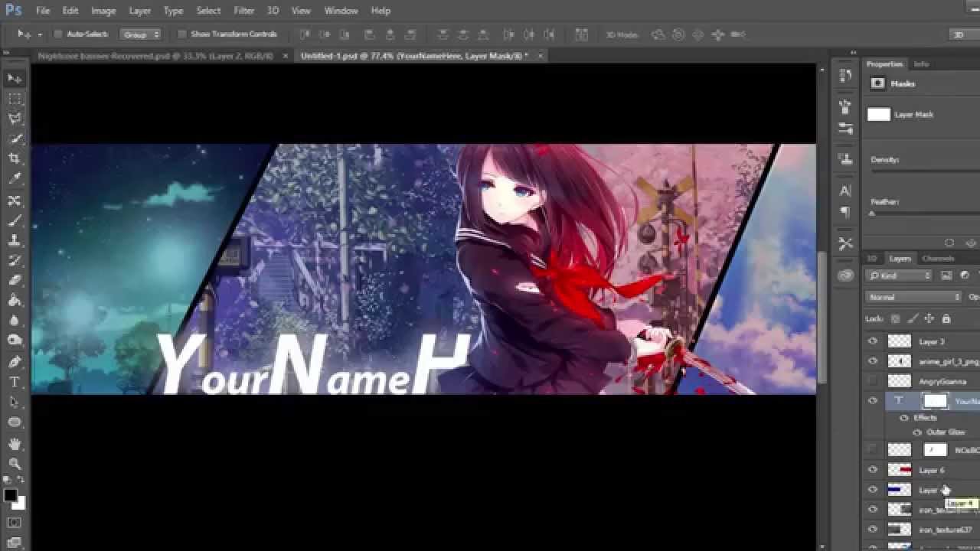Viewport: 980px width, 551px height.
Task: Switch to the Info tab
Action: (921, 64)
